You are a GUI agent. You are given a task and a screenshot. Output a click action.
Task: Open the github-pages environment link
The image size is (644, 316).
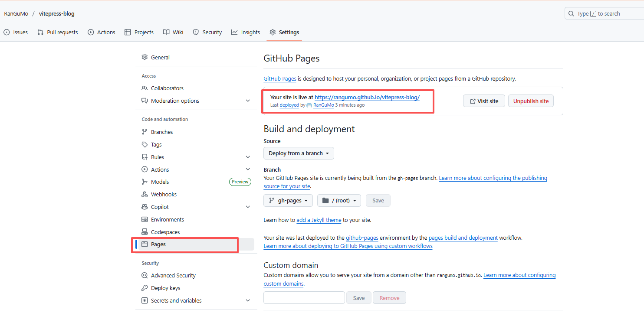click(x=362, y=238)
